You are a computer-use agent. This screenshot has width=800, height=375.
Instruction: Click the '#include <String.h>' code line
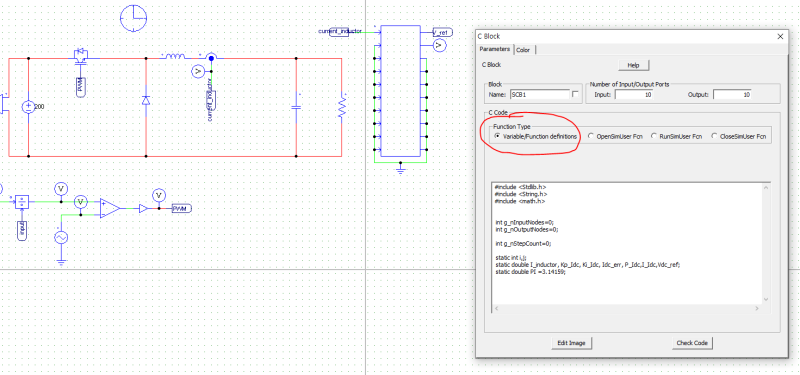(x=521, y=194)
